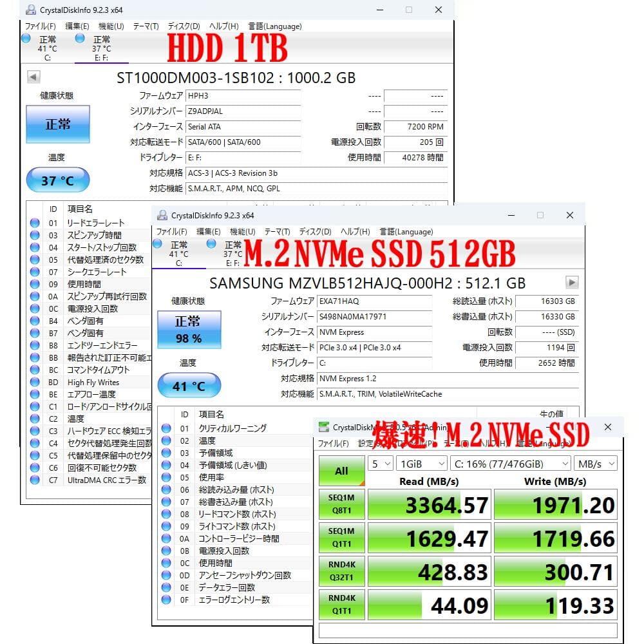Start the SEQ1M Q8T1 benchmark test
This screenshot has height=644, width=644.
point(341,504)
